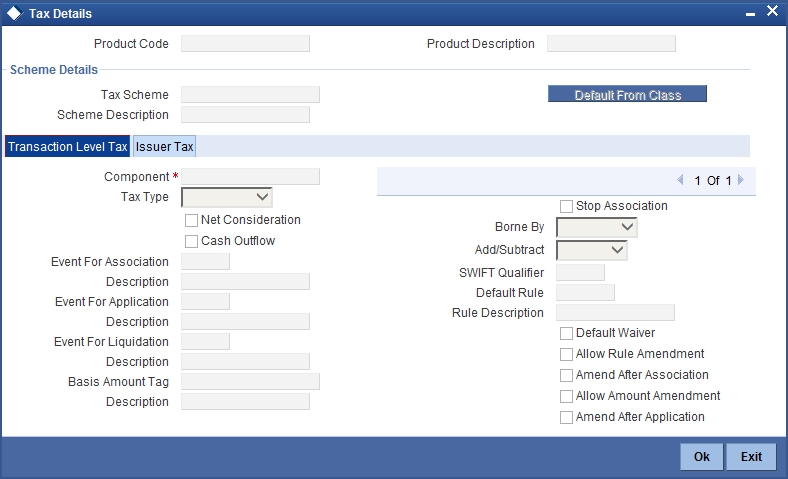
Task: Check the Stop Association option
Action: click(567, 206)
